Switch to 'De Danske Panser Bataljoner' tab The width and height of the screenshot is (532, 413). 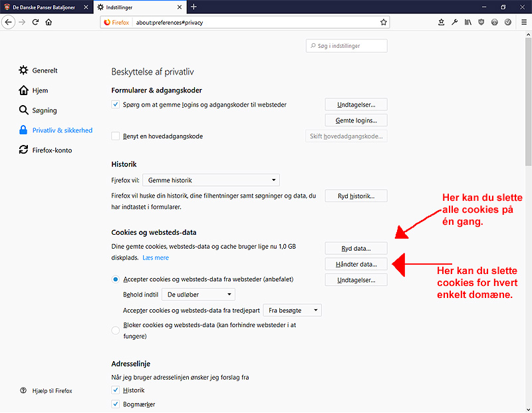tap(43, 7)
